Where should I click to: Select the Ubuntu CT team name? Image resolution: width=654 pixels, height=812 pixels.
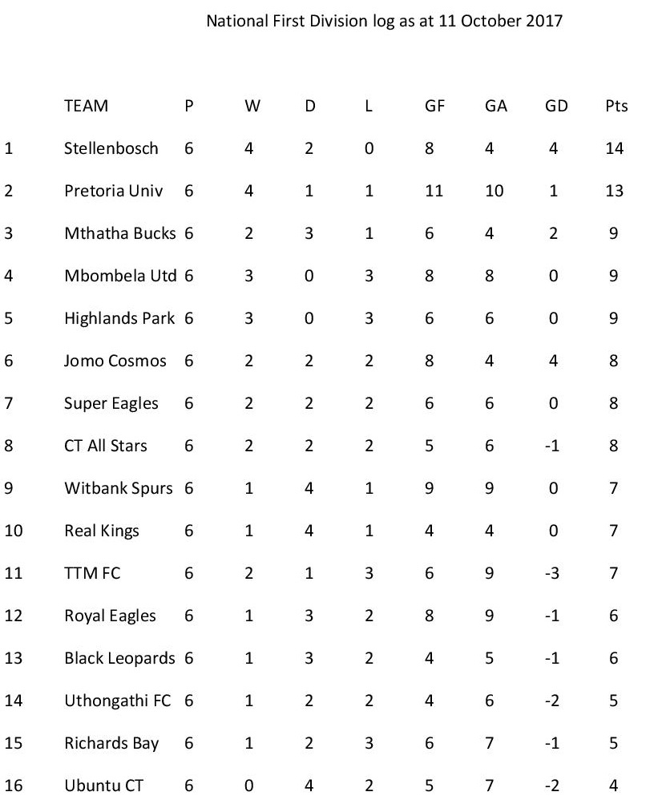pyautogui.click(x=103, y=786)
